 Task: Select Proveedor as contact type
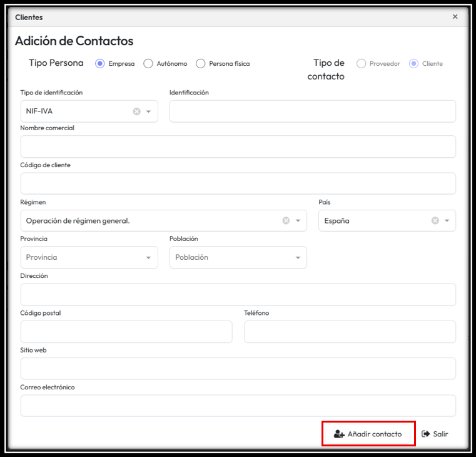click(361, 63)
